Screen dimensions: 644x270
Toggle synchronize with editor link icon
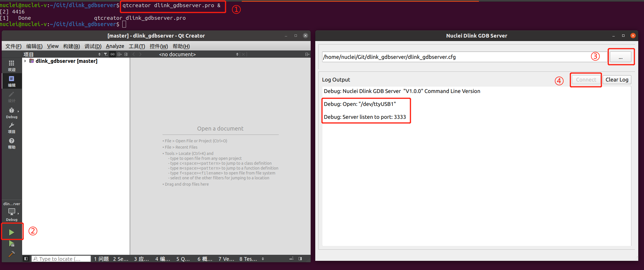coord(113,54)
